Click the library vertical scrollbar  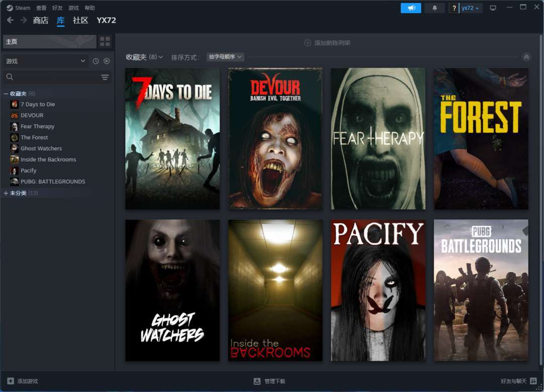541,199
